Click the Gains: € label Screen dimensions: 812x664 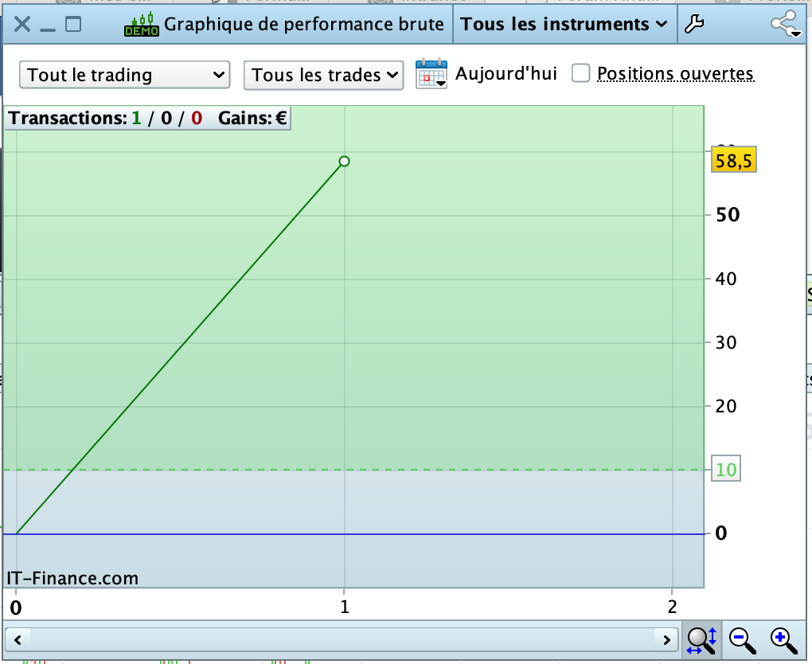click(252, 118)
